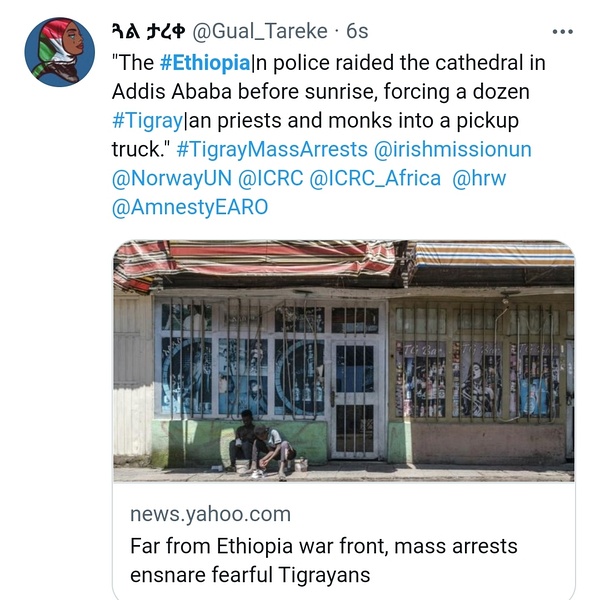Open the @hrw mentioned account
Image resolution: width=600 pixels, height=600 pixels.
tap(479, 178)
